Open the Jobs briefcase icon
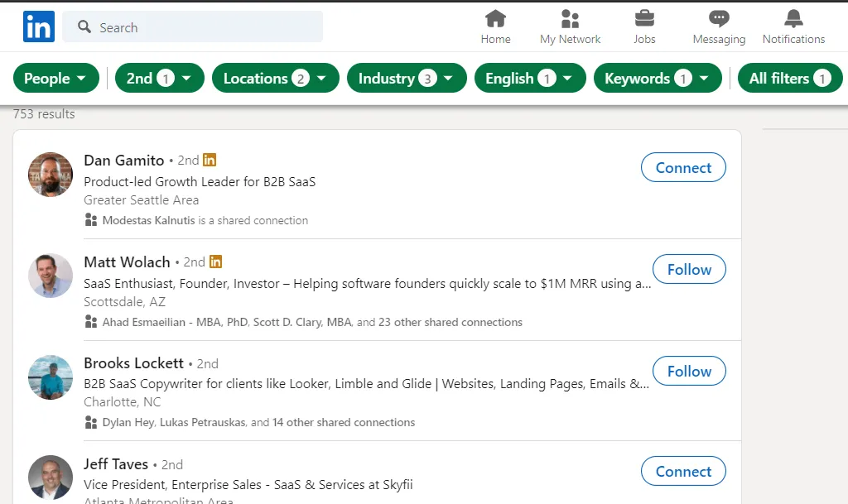848x504 pixels. (644, 19)
